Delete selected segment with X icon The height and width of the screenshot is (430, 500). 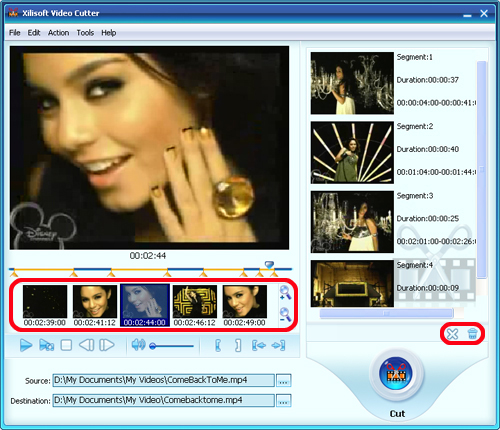(452, 334)
